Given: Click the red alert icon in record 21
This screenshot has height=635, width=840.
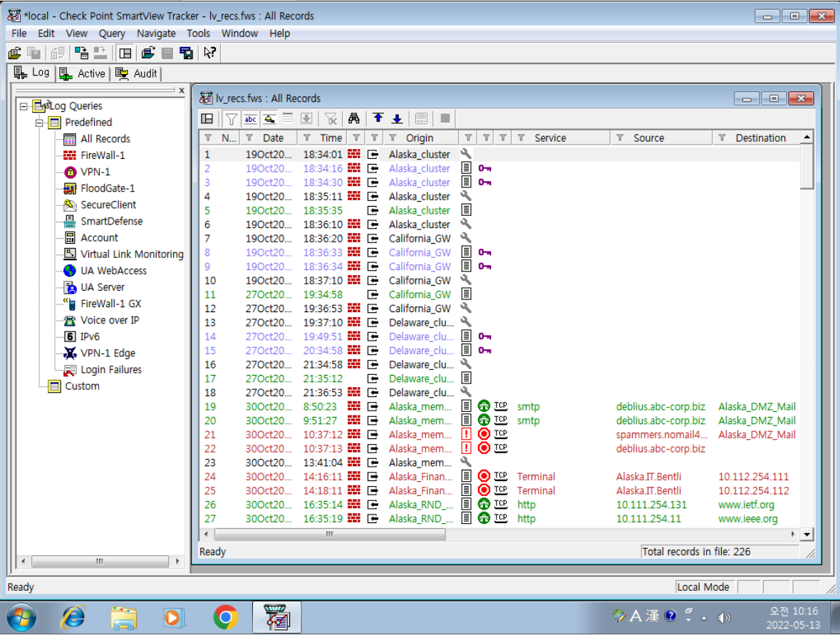Looking at the screenshot, I should pos(467,434).
